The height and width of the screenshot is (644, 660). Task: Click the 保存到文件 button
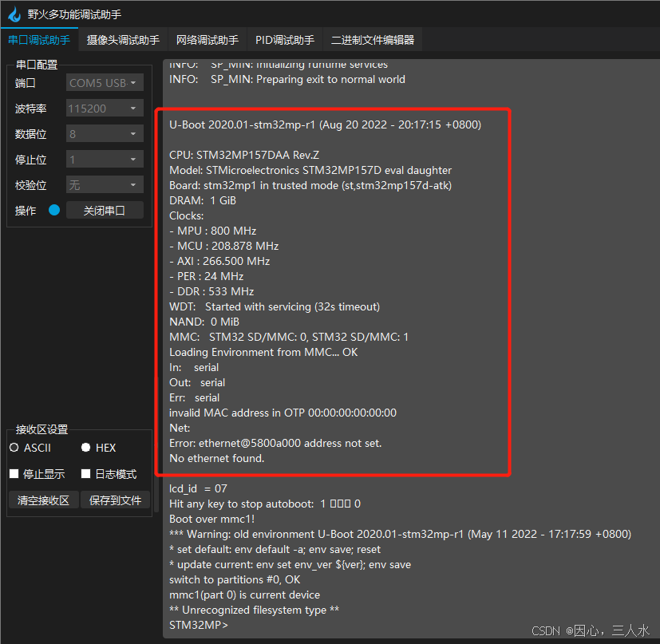(x=116, y=500)
